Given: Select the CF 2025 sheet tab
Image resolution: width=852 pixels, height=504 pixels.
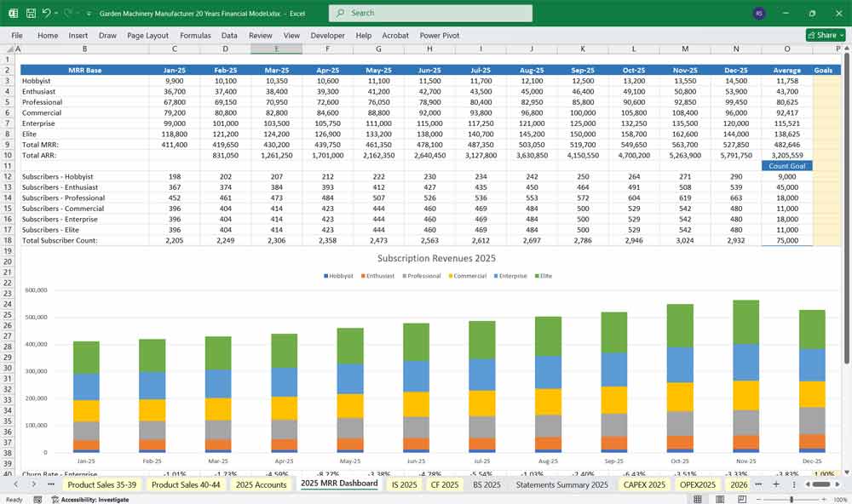Looking at the screenshot, I should [x=443, y=484].
